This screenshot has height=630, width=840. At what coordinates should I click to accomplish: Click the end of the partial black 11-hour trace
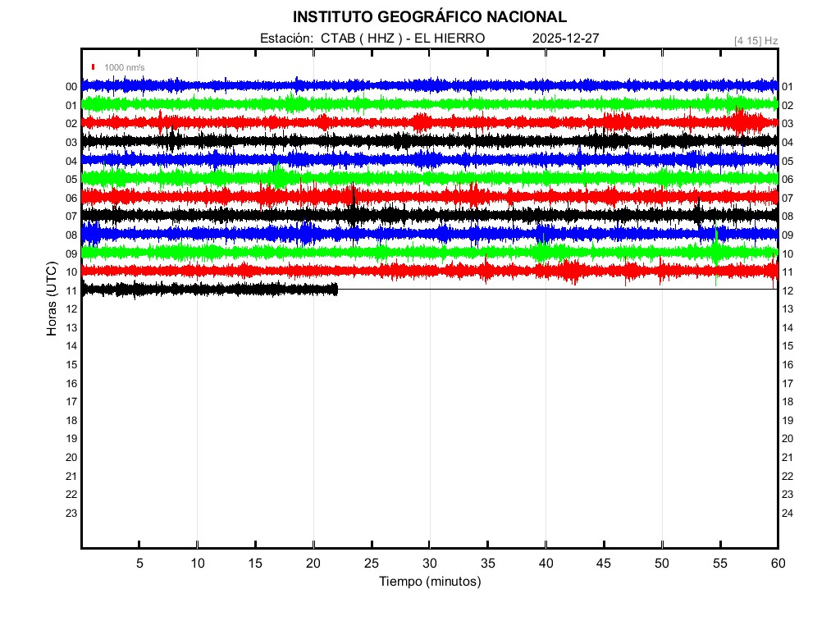[x=336, y=290]
